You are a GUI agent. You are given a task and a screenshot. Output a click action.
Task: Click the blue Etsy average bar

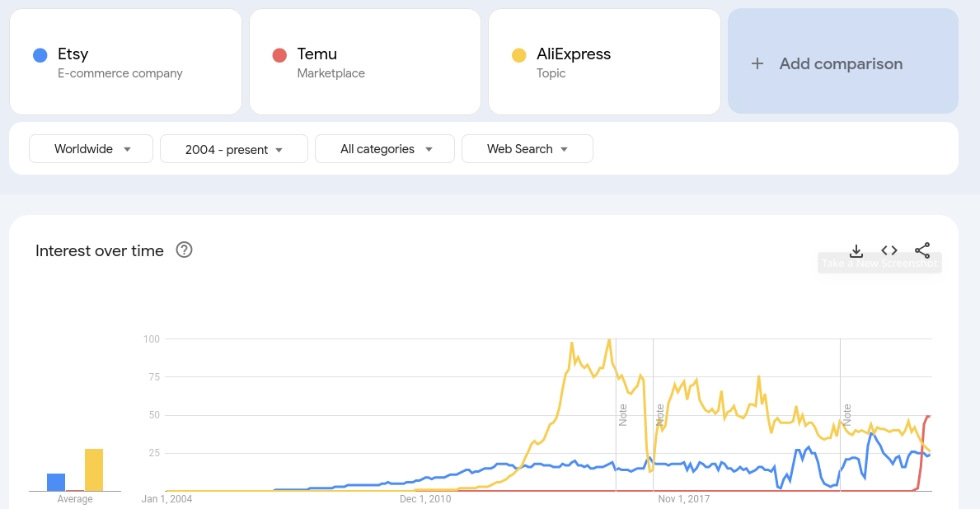pyautogui.click(x=56, y=482)
